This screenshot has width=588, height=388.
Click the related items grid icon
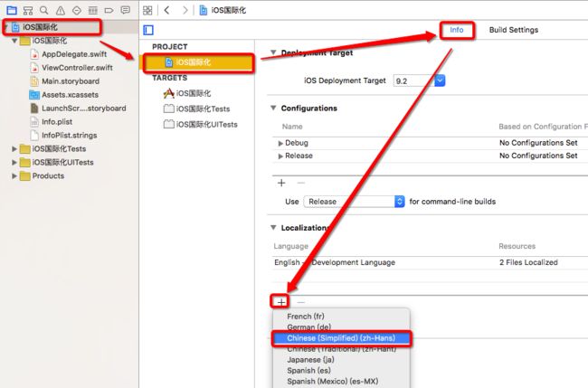tap(147, 10)
